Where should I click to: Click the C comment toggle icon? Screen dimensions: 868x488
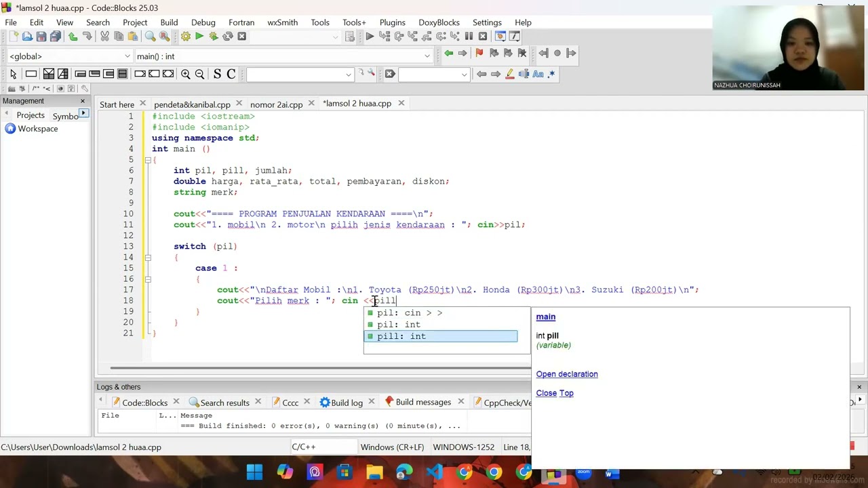(231, 74)
